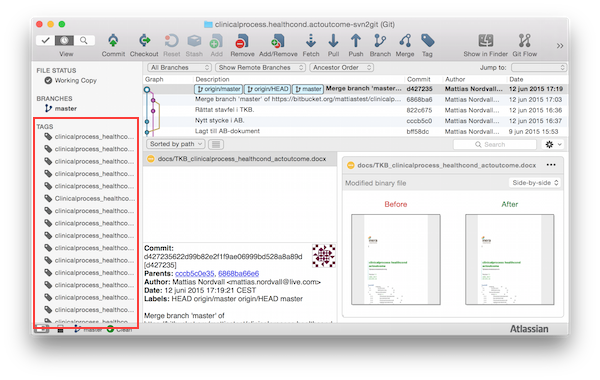The height and width of the screenshot is (380, 600).
Task: Show more toolbar items via chevron
Action: coord(560,46)
